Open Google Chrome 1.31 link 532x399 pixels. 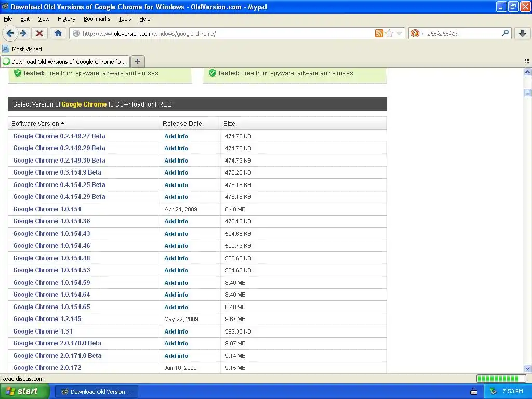43,331
